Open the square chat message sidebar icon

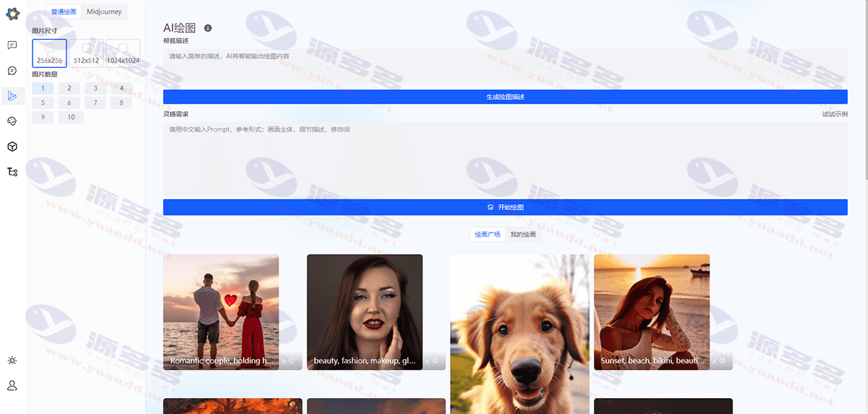[x=12, y=45]
